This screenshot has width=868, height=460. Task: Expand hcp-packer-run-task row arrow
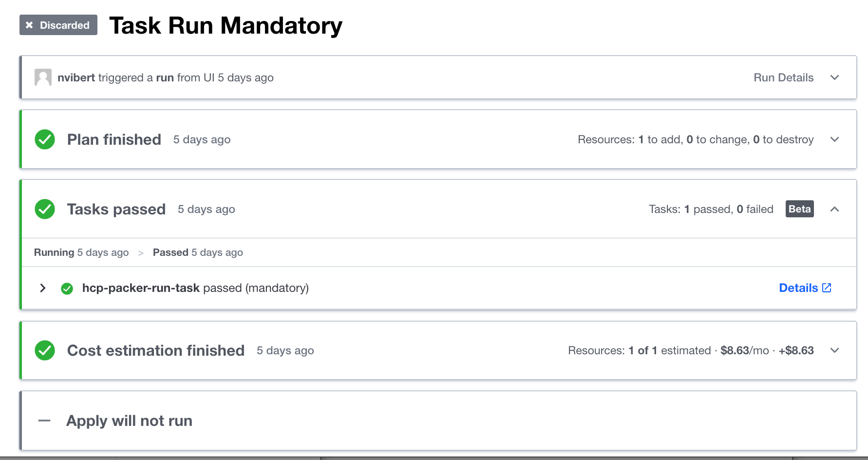coord(43,288)
